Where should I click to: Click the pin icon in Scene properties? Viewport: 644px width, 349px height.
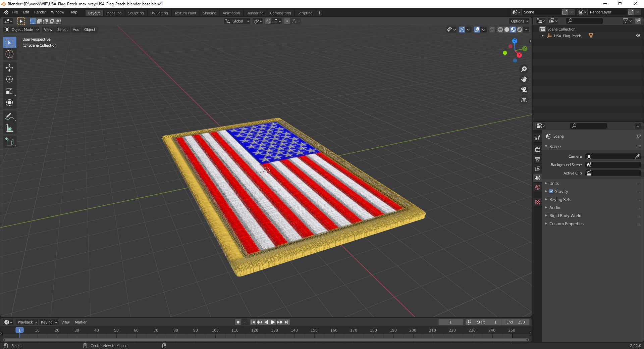click(638, 136)
